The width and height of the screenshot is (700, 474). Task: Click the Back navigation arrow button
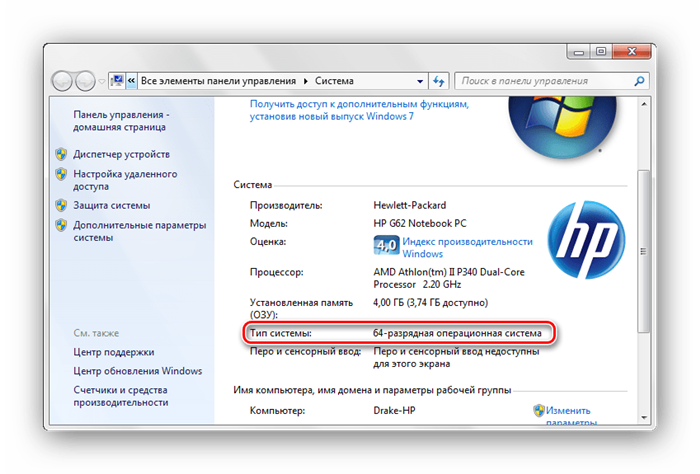coord(62,81)
